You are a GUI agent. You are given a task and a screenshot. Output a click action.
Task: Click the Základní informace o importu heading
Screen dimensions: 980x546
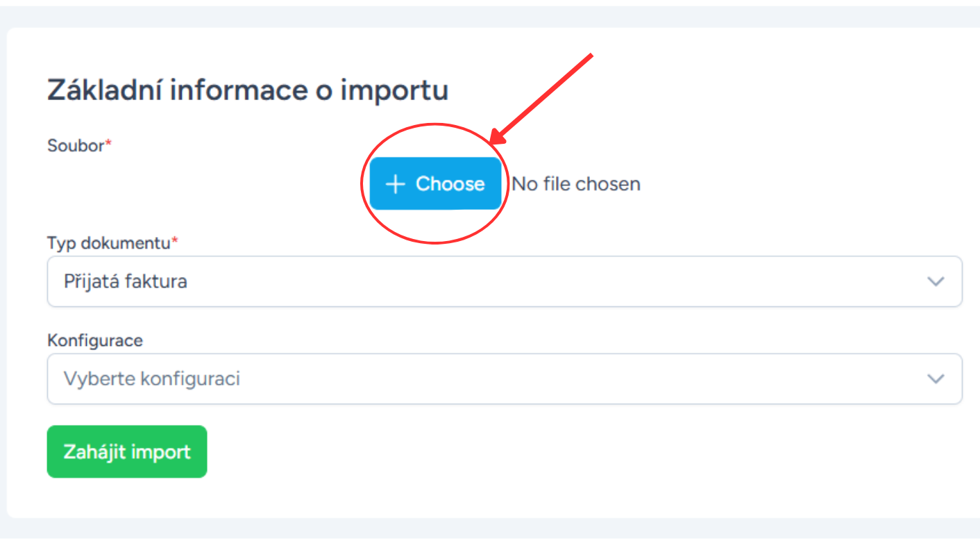(248, 91)
